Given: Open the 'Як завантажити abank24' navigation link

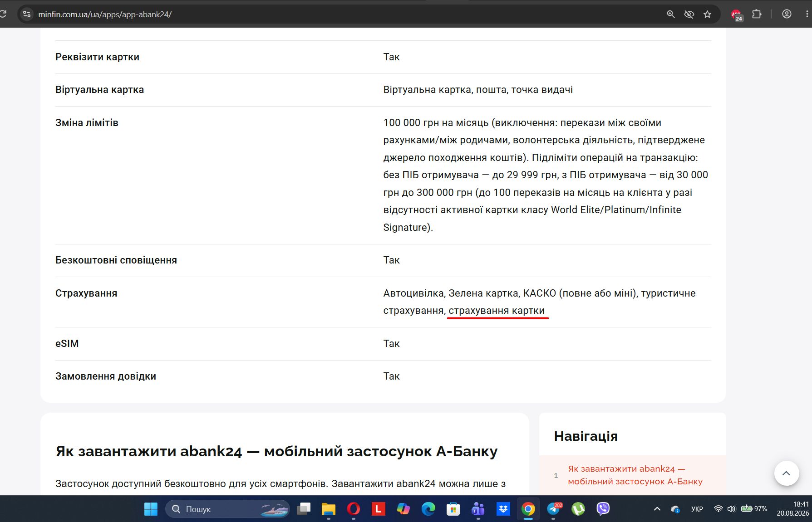Looking at the screenshot, I should click(x=635, y=475).
